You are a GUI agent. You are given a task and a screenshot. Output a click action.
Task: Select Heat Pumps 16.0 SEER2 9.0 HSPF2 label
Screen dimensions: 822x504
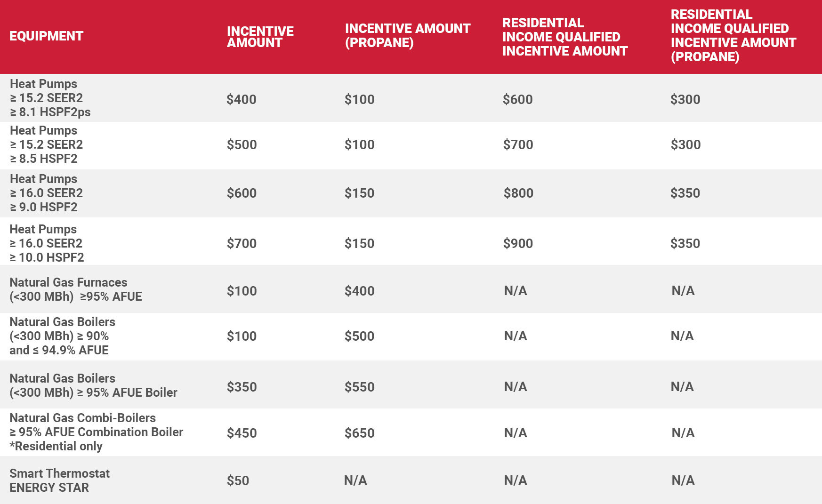click(x=46, y=193)
